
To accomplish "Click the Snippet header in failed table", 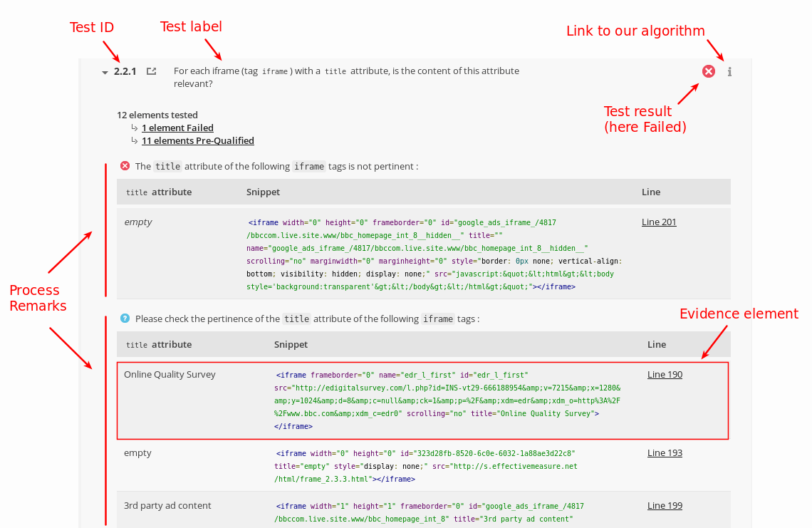I will (263, 192).
